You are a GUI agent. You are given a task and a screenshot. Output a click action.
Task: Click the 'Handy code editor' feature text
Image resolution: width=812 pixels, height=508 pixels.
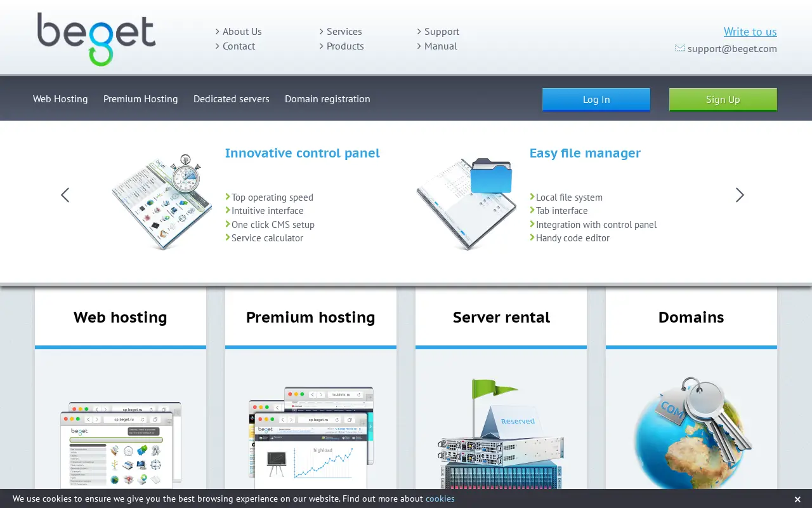click(573, 238)
